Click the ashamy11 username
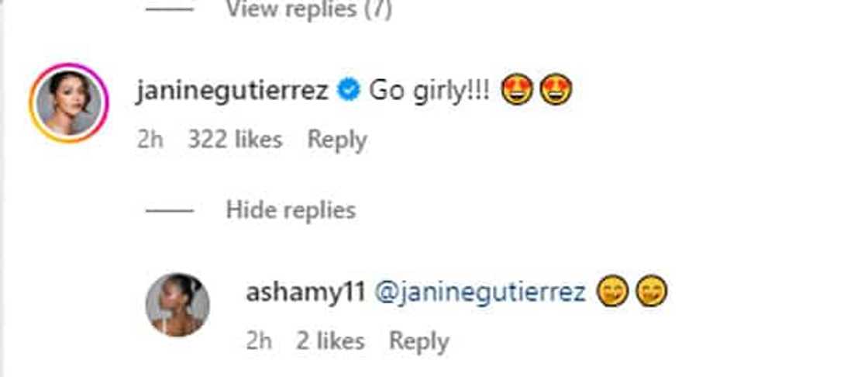This screenshot has width=868, height=377. coord(305,292)
